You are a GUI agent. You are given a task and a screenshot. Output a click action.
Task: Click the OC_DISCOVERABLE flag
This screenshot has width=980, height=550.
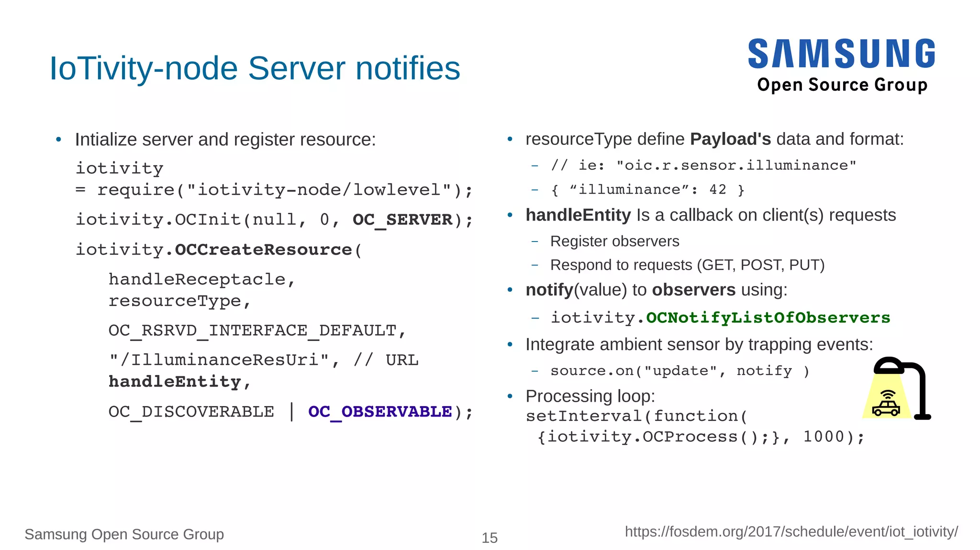coord(191,412)
